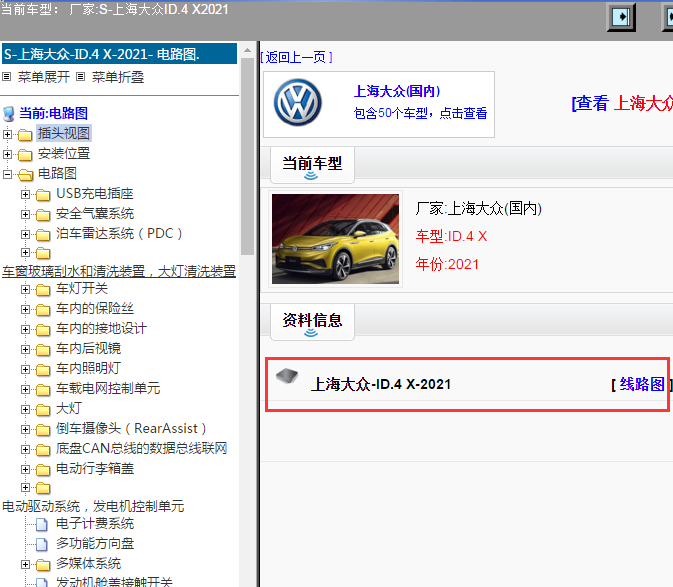The width and height of the screenshot is (673, 587).
Task: Click the yellow ID.4 X car thumbnail
Action: click(335, 239)
